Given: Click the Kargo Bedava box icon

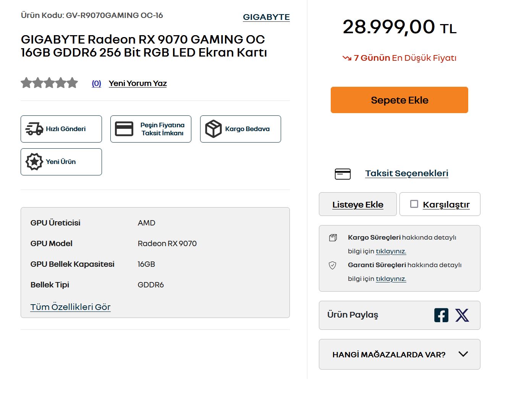Looking at the screenshot, I should tap(213, 129).
